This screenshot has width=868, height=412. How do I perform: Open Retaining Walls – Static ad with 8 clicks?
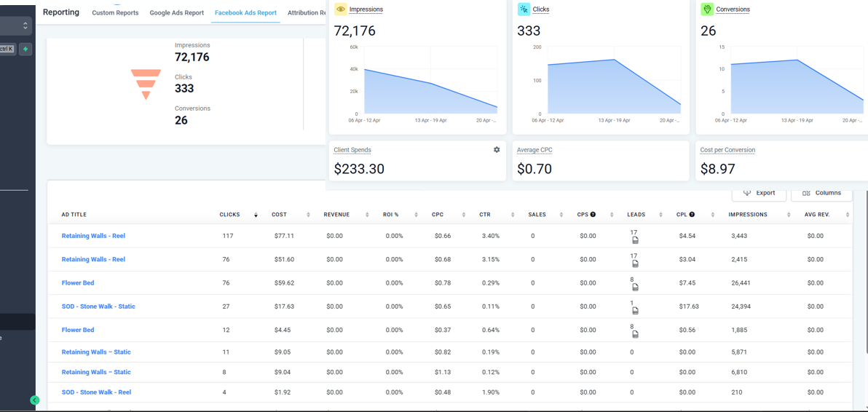tap(96, 372)
